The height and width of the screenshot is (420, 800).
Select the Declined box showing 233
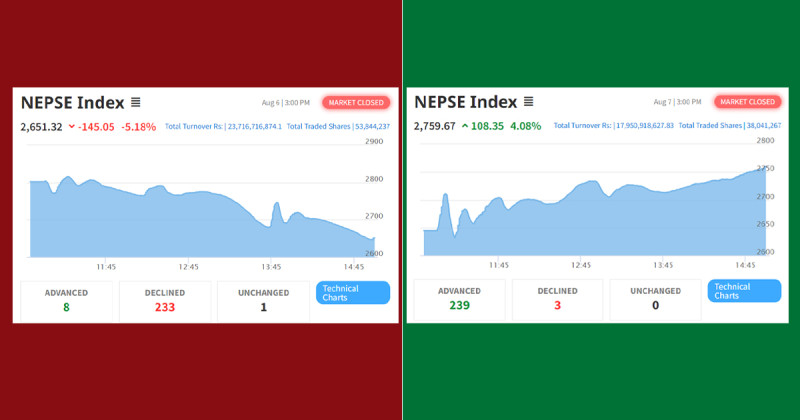[x=165, y=300]
